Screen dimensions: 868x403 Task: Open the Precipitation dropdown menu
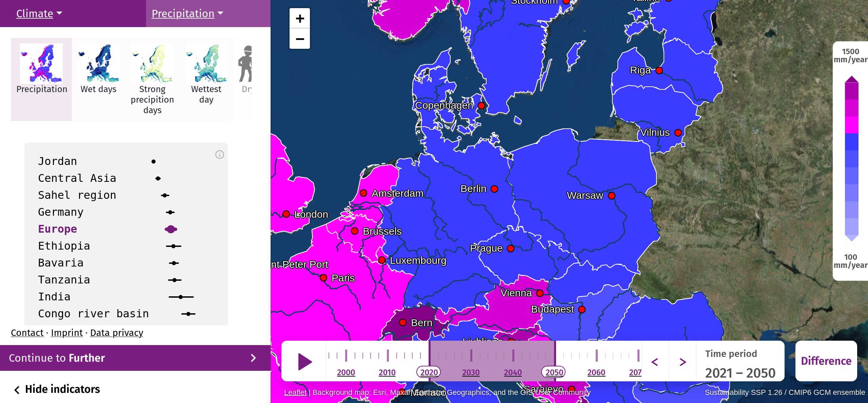188,13
